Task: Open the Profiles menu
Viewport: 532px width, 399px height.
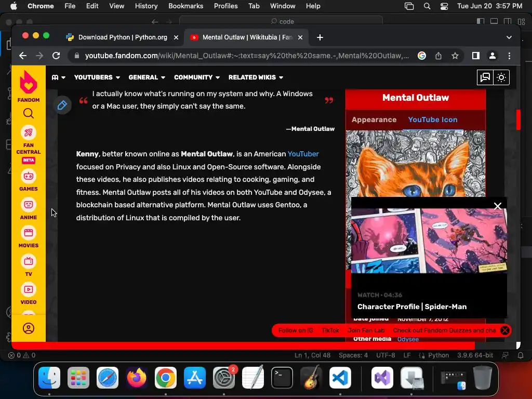Action: point(225,6)
